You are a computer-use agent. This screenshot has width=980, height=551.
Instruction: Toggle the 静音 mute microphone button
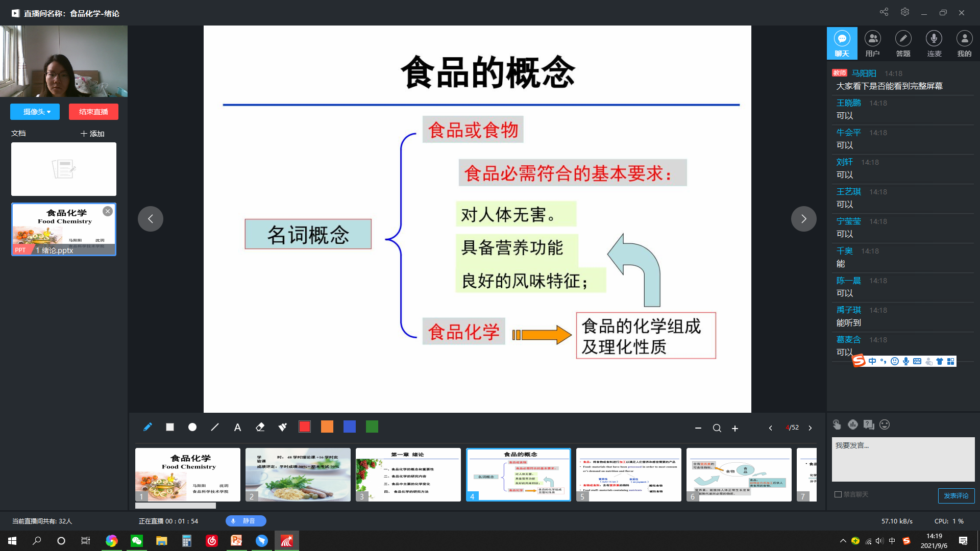[x=246, y=521]
